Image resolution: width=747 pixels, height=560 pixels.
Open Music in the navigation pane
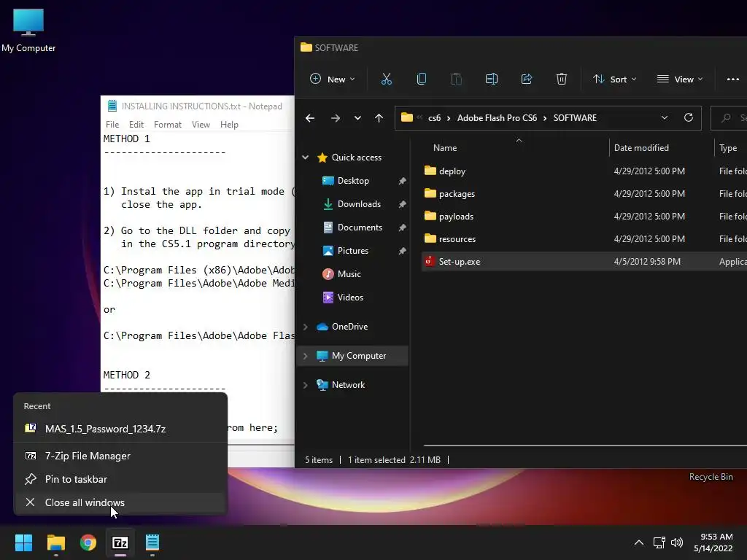(x=349, y=274)
